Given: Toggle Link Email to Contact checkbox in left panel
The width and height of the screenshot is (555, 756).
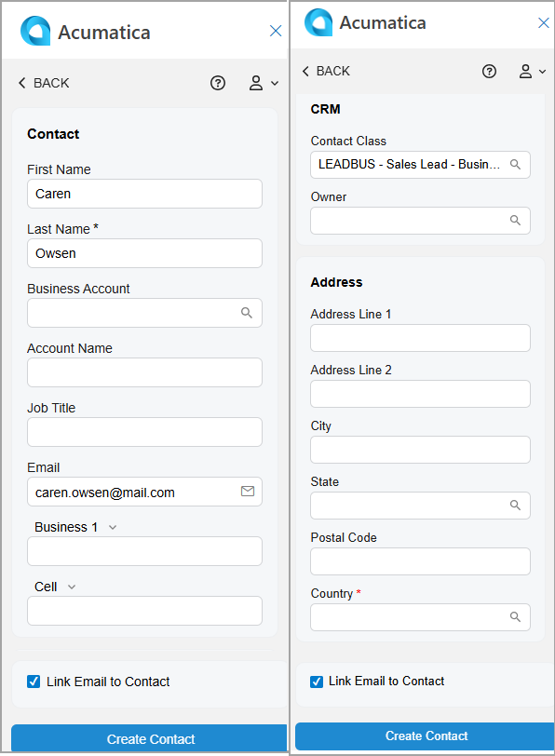Looking at the screenshot, I should pos(34,682).
